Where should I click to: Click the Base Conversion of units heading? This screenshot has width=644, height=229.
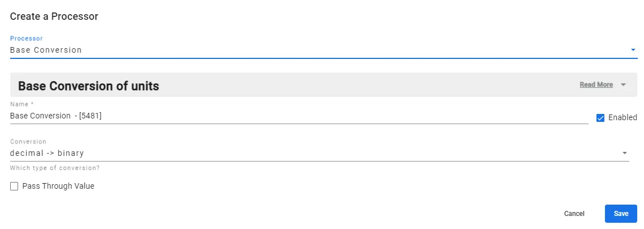coord(89,86)
